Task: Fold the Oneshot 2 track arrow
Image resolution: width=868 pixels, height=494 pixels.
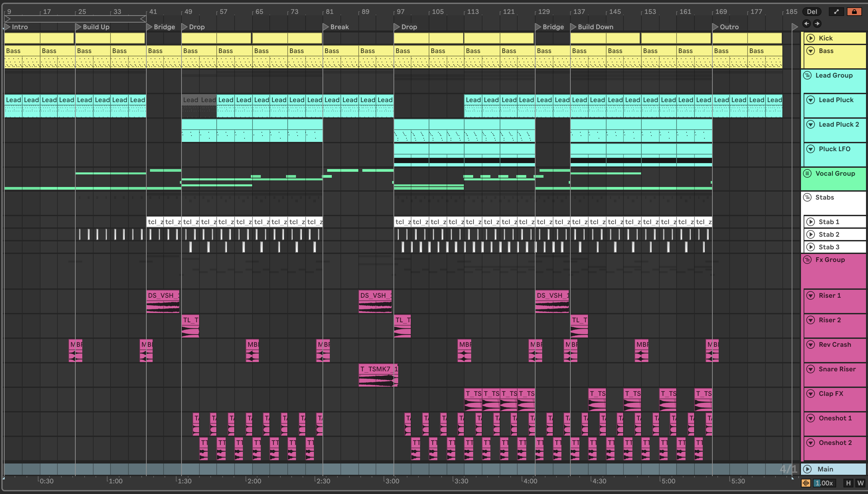Action: (x=811, y=443)
